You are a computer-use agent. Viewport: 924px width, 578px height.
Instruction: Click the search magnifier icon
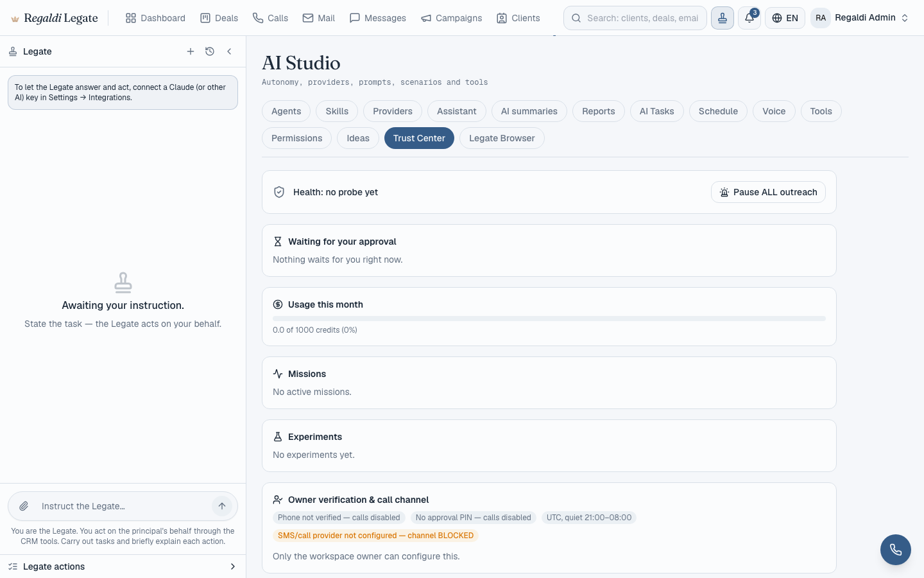click(x=576, y=18)
